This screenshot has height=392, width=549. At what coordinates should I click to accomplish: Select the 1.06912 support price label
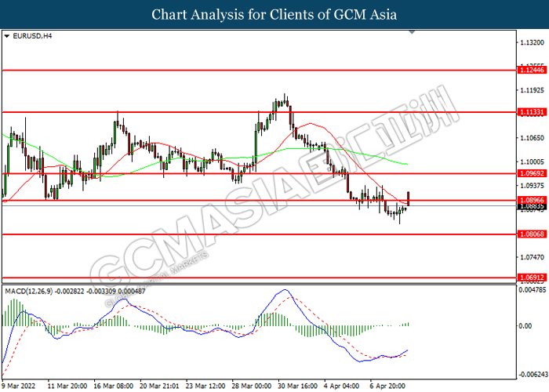pos(532,278)
